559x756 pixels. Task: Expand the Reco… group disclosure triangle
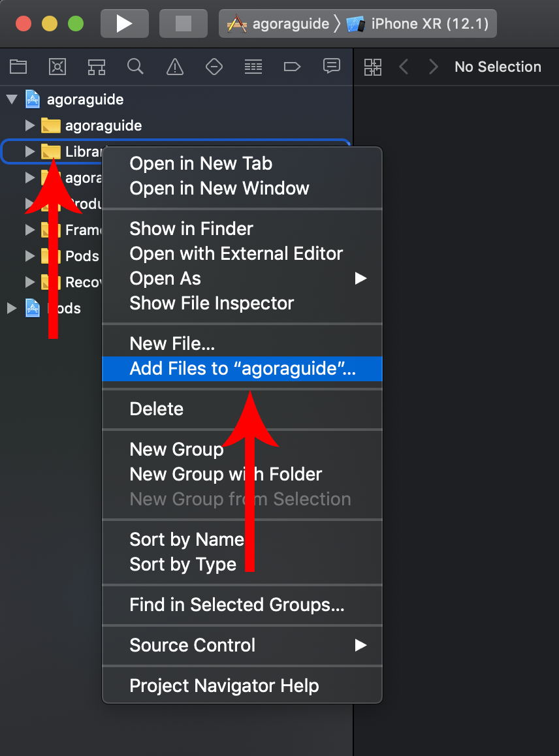click(x=30, y=282)
